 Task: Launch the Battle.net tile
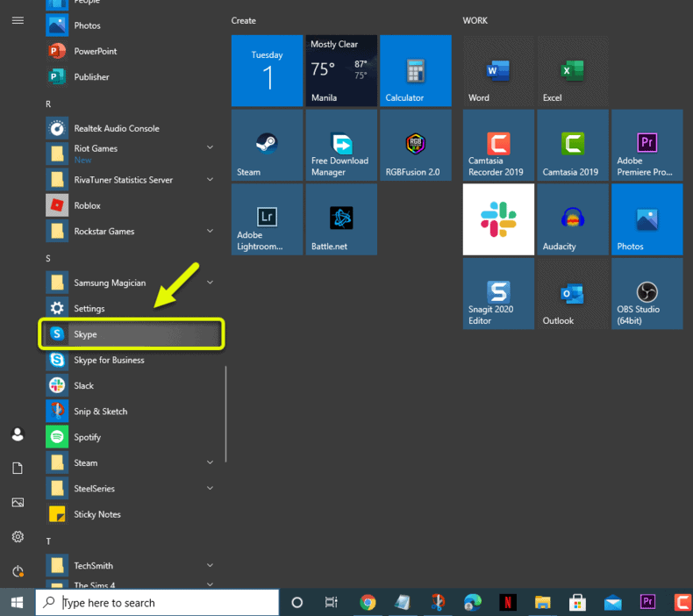point(341,219)
